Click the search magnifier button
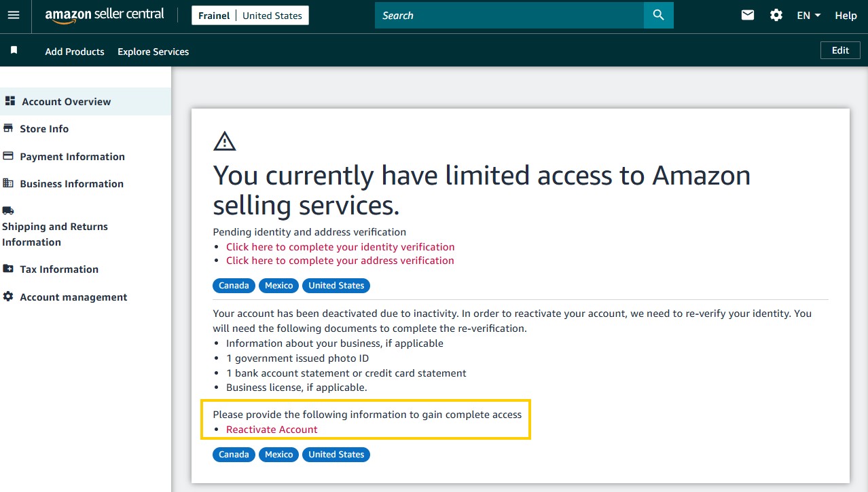The image size is (868, 492). [658, 15]
